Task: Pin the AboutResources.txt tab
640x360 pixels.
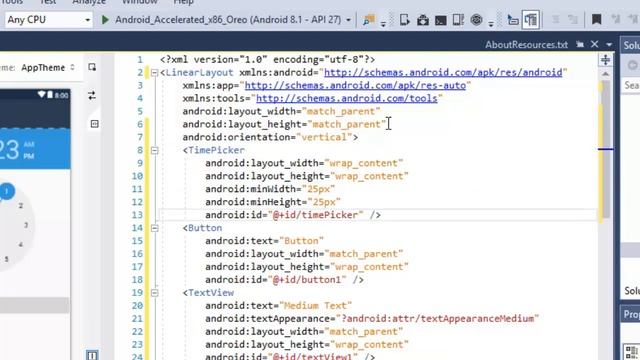Action: [x=580, y=44]
